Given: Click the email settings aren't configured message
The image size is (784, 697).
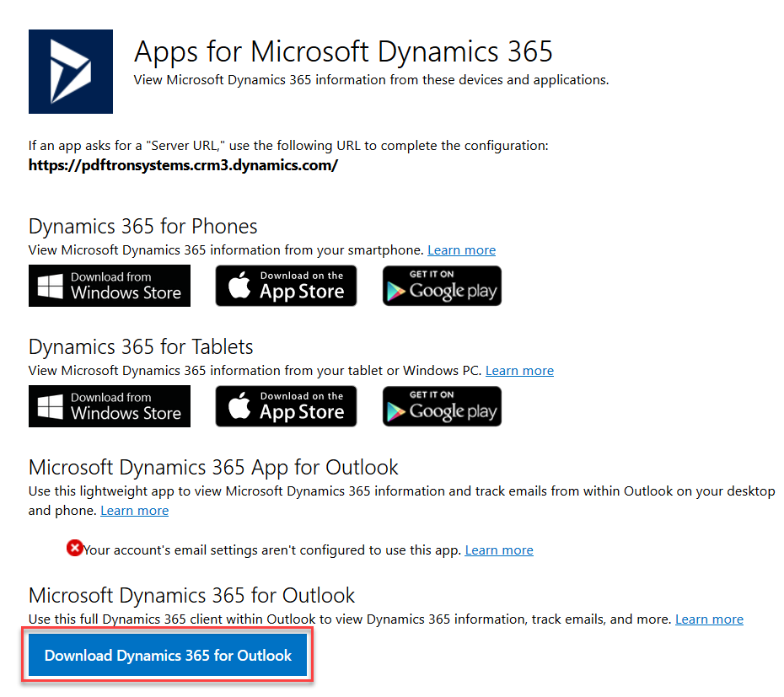Looking at the screenshot, I should click(271, 550).
